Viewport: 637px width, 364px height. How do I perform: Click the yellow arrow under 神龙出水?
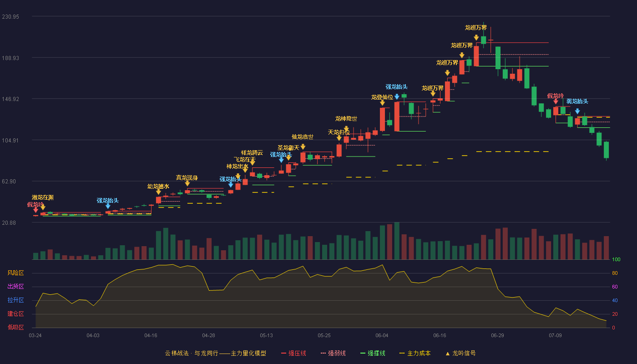click(x=238, y=177)
